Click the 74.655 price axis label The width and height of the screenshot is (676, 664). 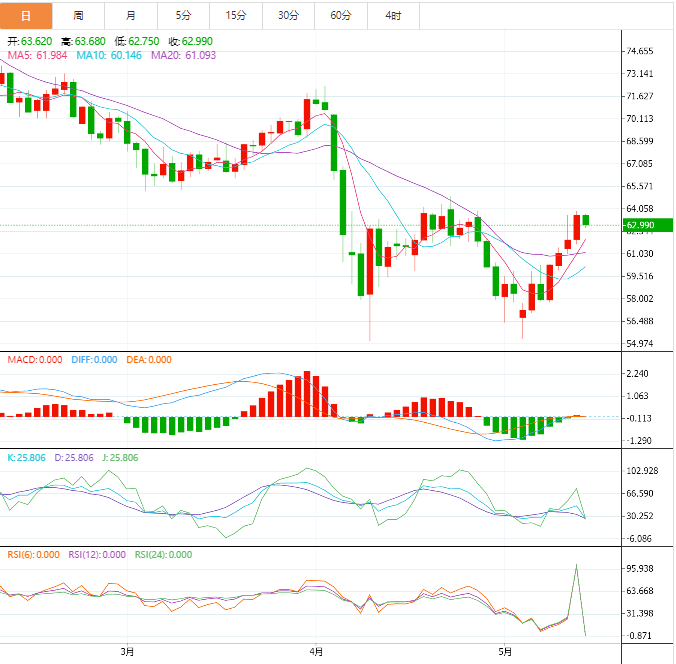pyautogui.click(x=640, y=51)
